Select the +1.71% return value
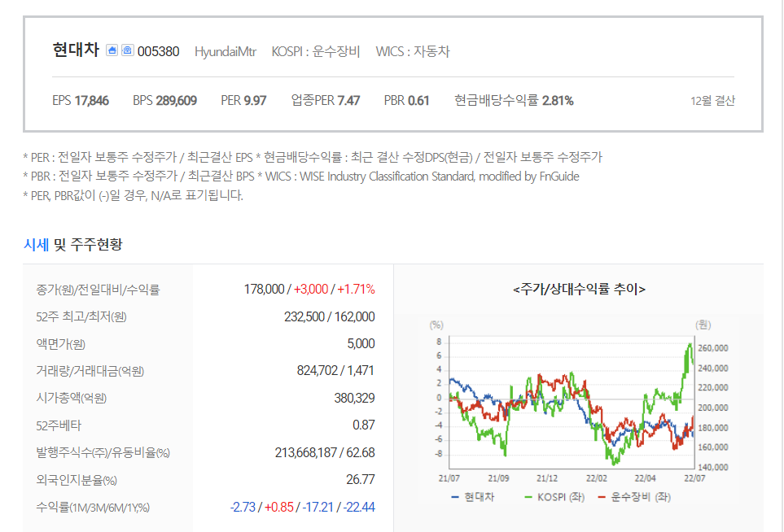Viewport: 784px width, 532px height. (356, 290)
